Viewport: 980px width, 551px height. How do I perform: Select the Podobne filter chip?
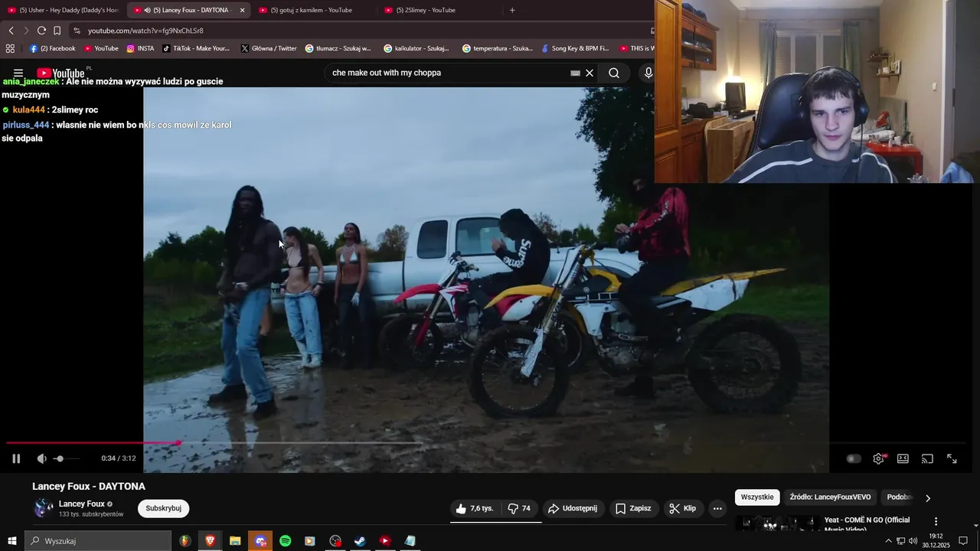(x=900, y=497)
